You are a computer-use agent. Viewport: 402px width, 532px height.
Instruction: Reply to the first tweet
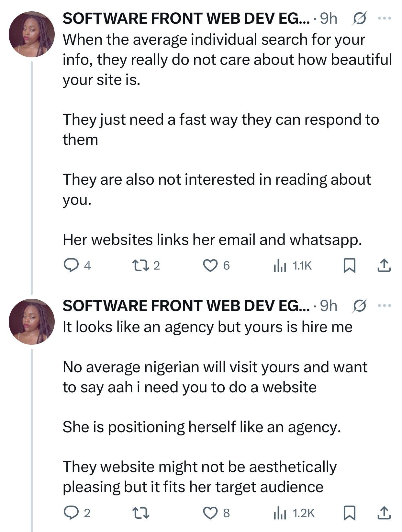click(69, 266)
